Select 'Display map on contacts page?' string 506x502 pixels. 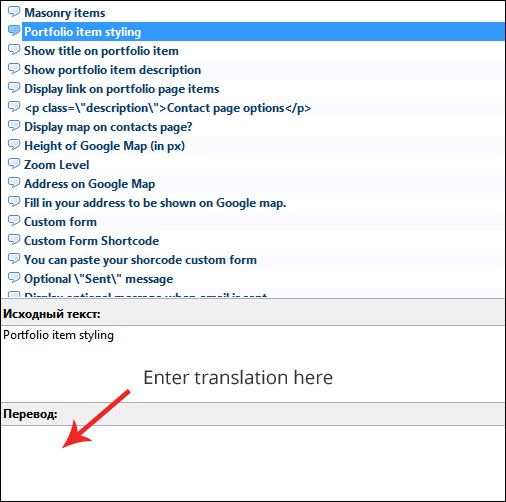pos(108,127)
